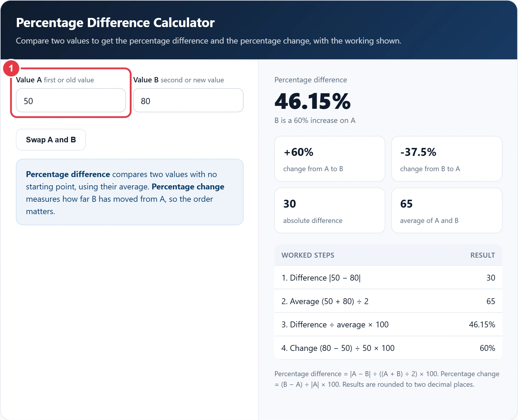518x420 pixels.
Task: Click the bold 'Percentage change' text in info box
Action: coord(188,187)
